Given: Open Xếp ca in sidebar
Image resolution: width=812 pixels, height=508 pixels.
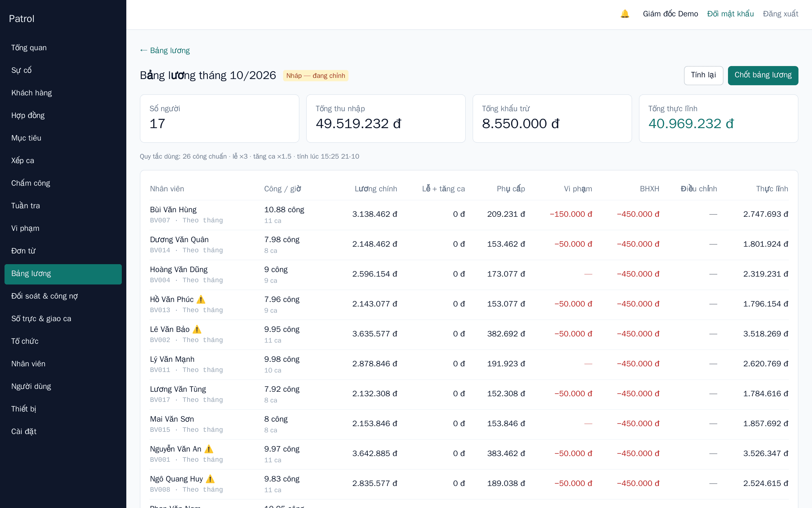Looking at the screenshot, I should [63, 161].
